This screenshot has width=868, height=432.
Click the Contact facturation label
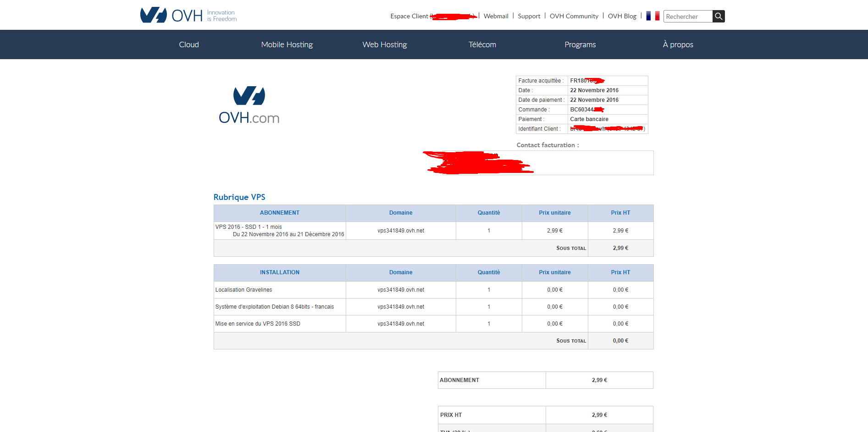(547, 145)
